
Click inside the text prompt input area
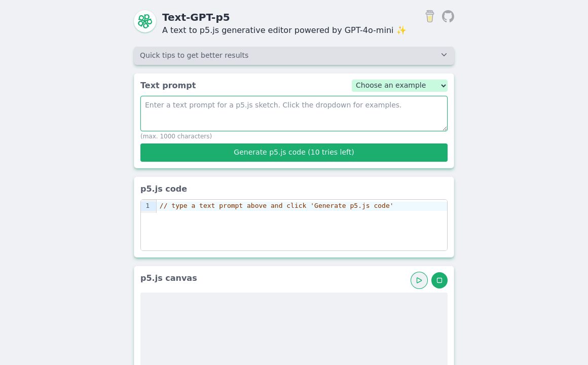coord(294,114)
